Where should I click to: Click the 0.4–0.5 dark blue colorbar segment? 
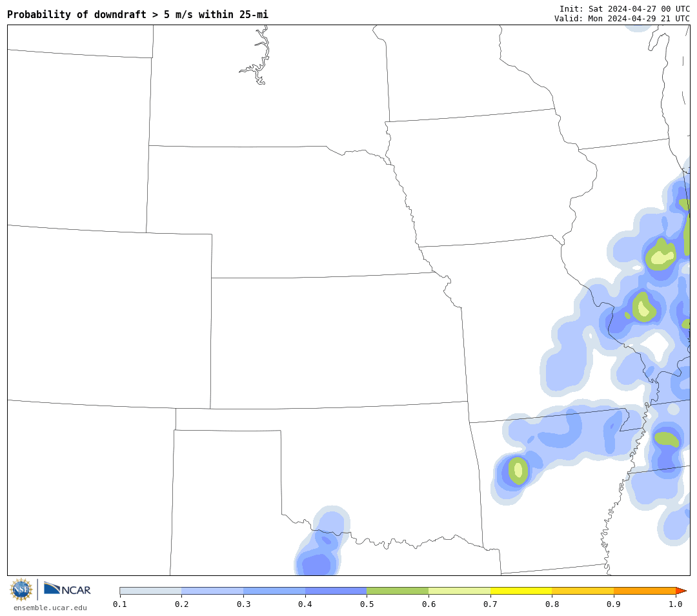tap(336, 591)
